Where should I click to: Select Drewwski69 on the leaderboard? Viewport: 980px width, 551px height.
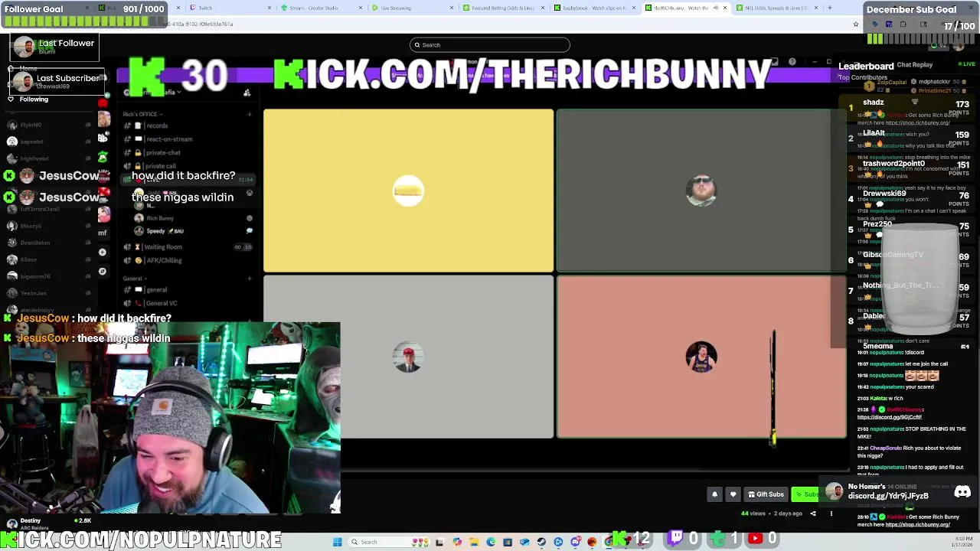point(884,194)
